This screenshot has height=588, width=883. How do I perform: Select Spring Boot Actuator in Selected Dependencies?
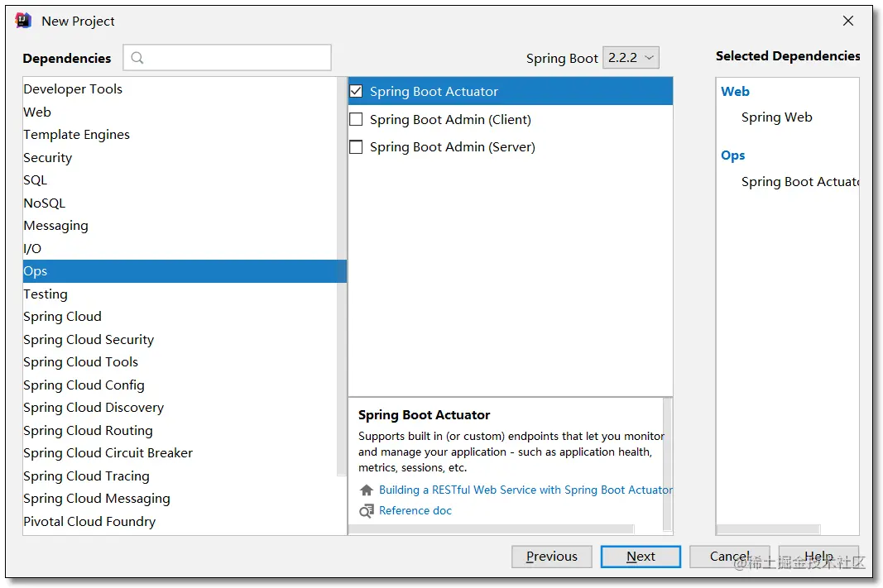(x=800, y=182)
